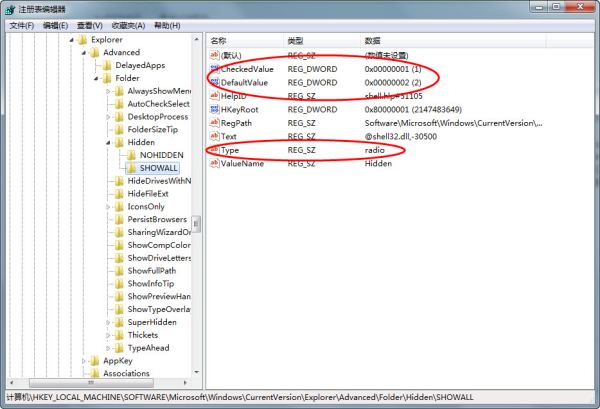Image resolution: width=600 pixels, height=409 pixels.
Task: Select the SharingWizardOn key
Action: coord(159,232)
